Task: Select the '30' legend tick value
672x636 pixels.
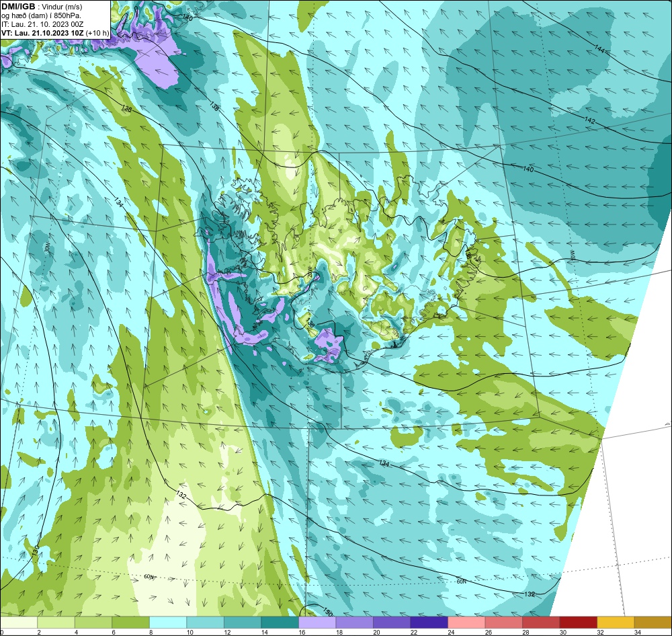Action: (x=562, y=632)
